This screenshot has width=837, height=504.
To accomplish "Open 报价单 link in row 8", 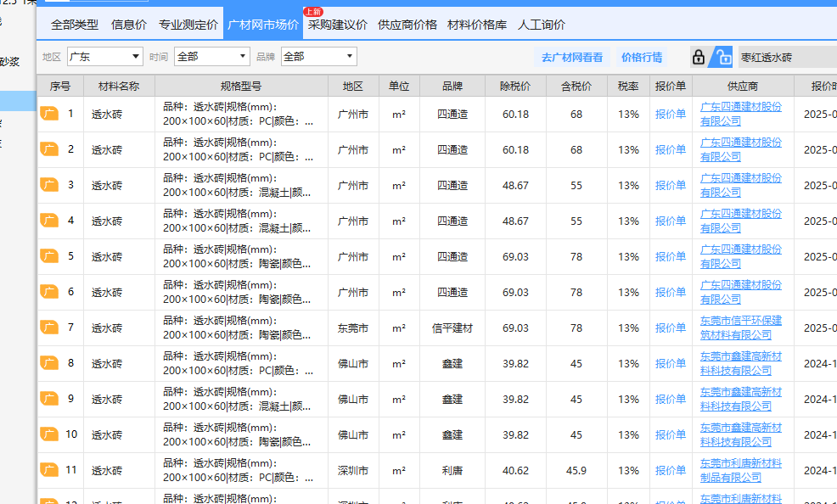I will click(671, 363).
